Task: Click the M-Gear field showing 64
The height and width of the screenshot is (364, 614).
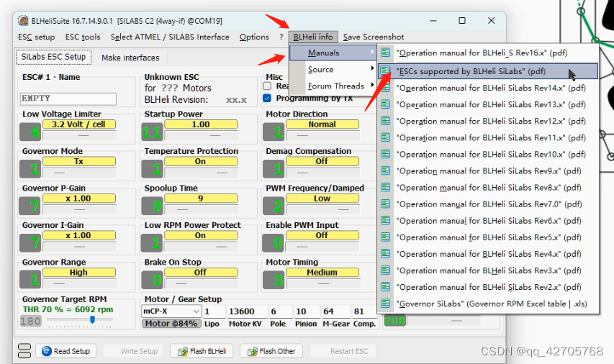Action: pyautogui.click(x=335, y=311)
